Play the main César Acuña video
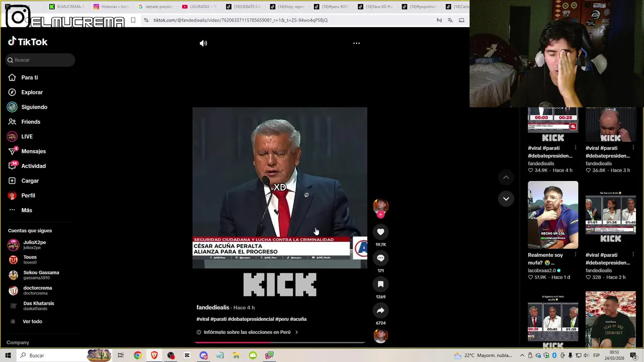This screenshot has width=644, height=362. pos(280,188)
